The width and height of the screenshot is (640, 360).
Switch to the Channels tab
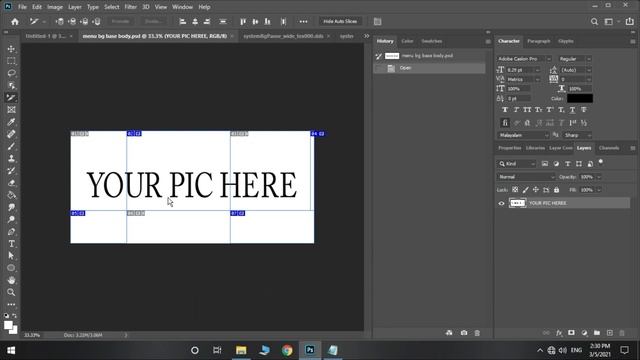[x=609, y=148]
